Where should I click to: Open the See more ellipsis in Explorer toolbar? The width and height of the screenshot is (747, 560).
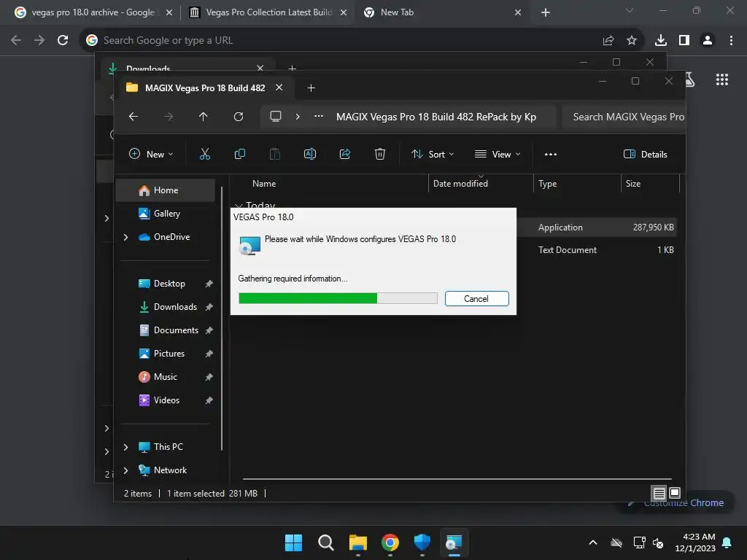point(551,154)
